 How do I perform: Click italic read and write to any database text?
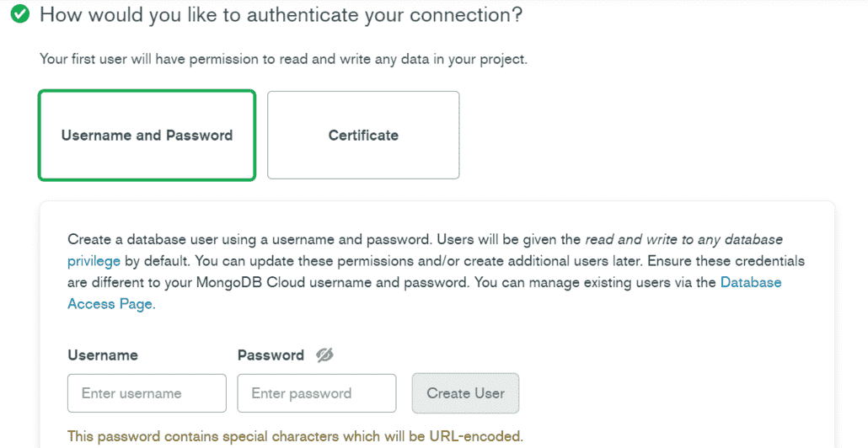[x=683, y=239]
